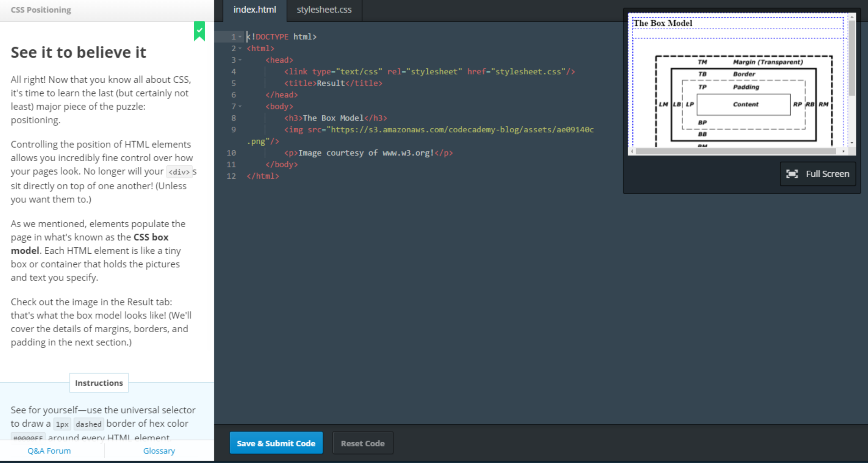This screenshot has height=463, width=868.
Task: Click the Full Screen expand icon
Action: [791, 174]
